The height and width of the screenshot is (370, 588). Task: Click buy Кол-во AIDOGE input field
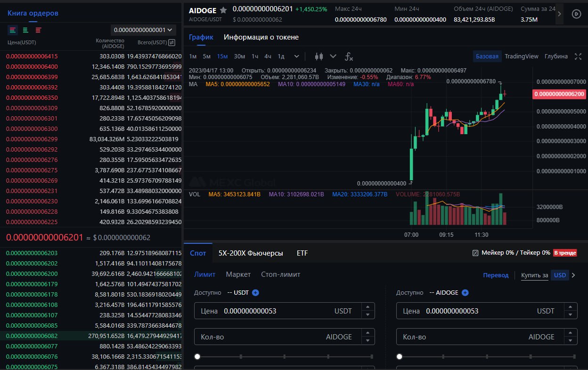pyautogui.click(x=285, y=337)
